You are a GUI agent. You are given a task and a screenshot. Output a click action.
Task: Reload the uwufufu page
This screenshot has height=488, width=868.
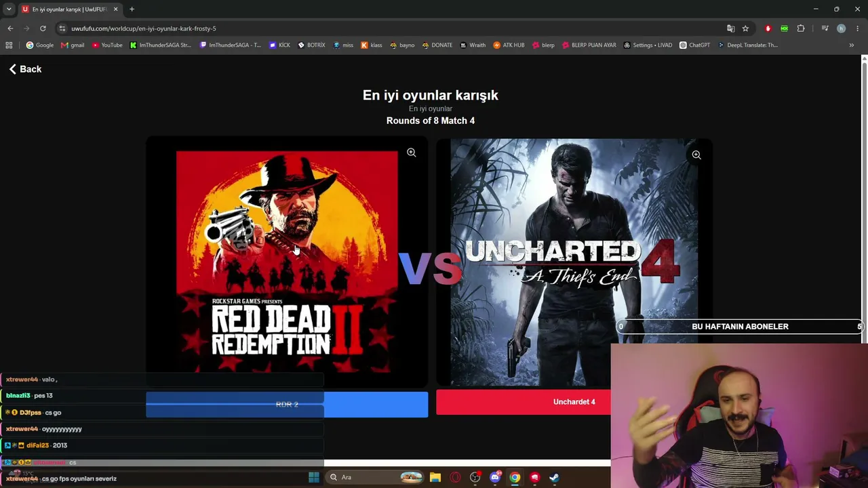[43, 28]
